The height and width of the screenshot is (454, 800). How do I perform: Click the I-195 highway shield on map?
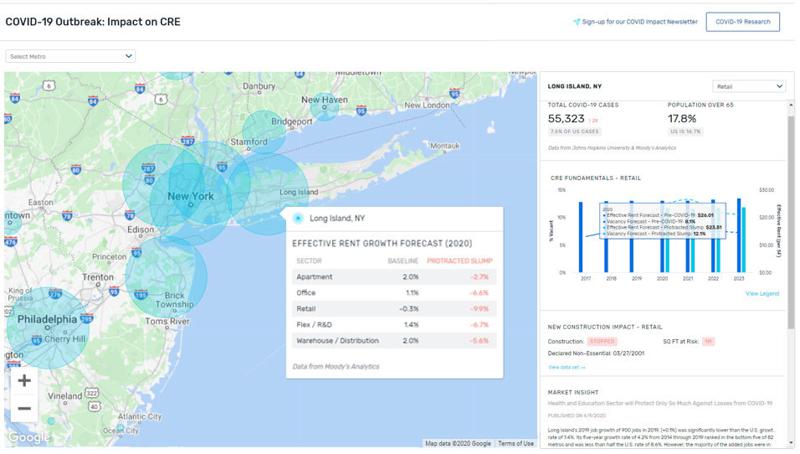point(141,295)
